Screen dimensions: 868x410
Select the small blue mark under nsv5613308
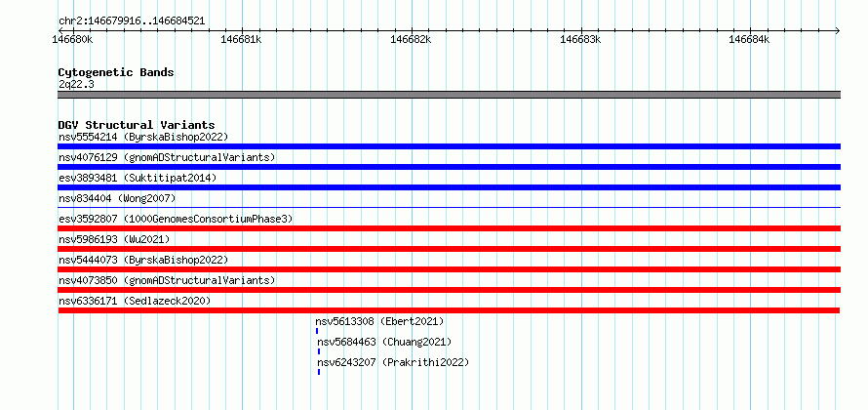(x=317, y=331)
